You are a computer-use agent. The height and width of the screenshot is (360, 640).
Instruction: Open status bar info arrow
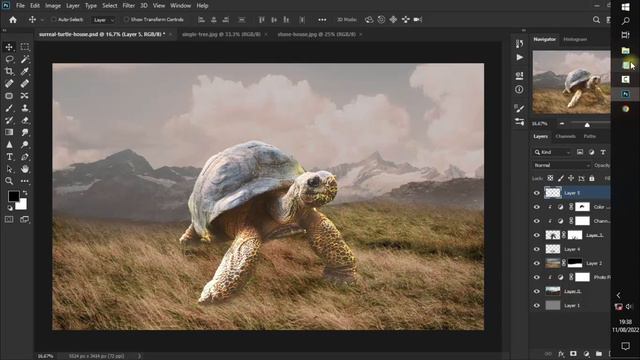pos(139,356)
